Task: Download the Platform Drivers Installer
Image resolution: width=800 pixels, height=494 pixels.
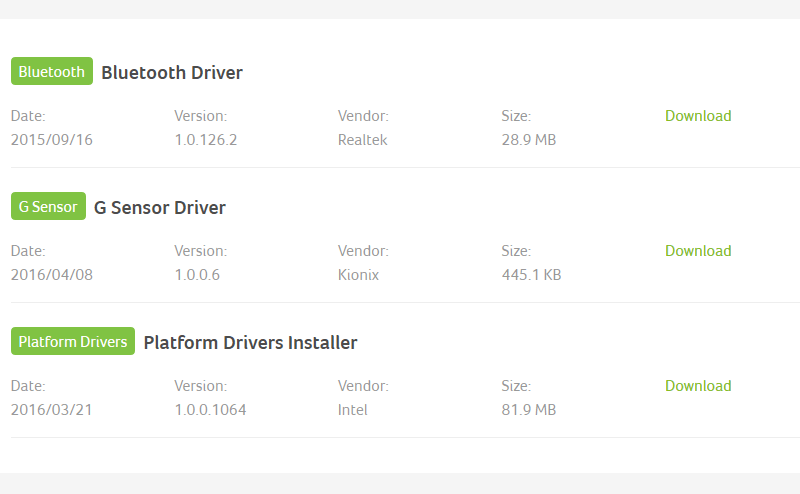Action: pos(698,385)
